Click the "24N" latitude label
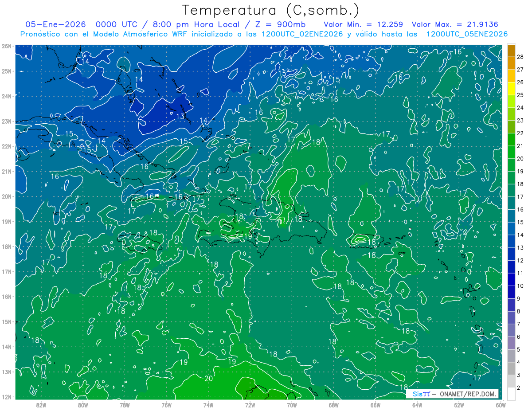This screenshot has height=411, width=532. tap(6, 96)
